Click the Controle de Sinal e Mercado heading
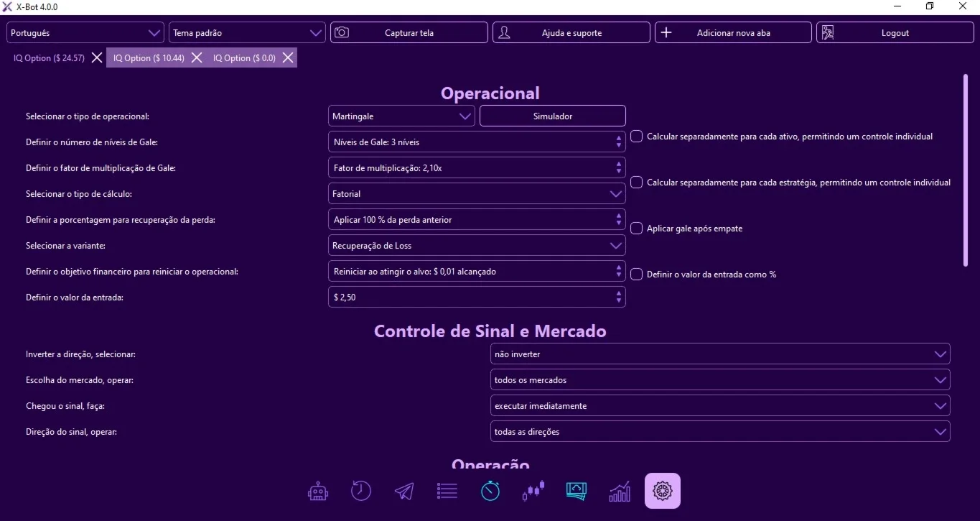Screen dimensions: 980x521 [490, 331]
